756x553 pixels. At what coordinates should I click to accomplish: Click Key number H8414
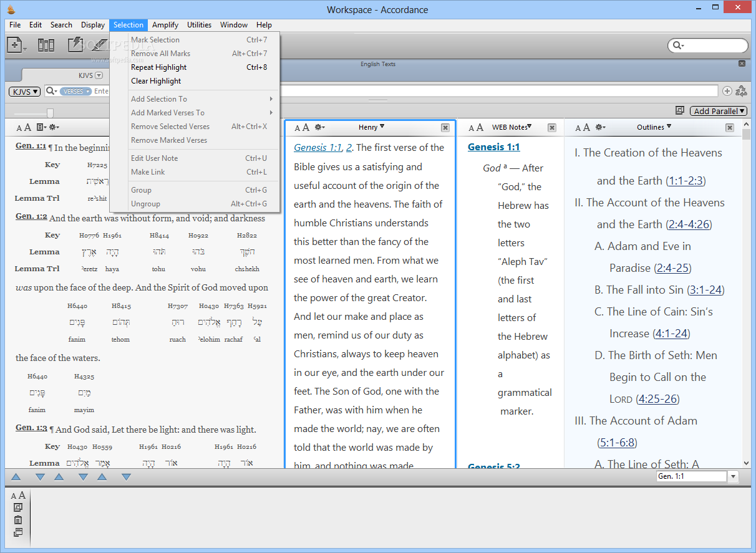pos(159,236)
